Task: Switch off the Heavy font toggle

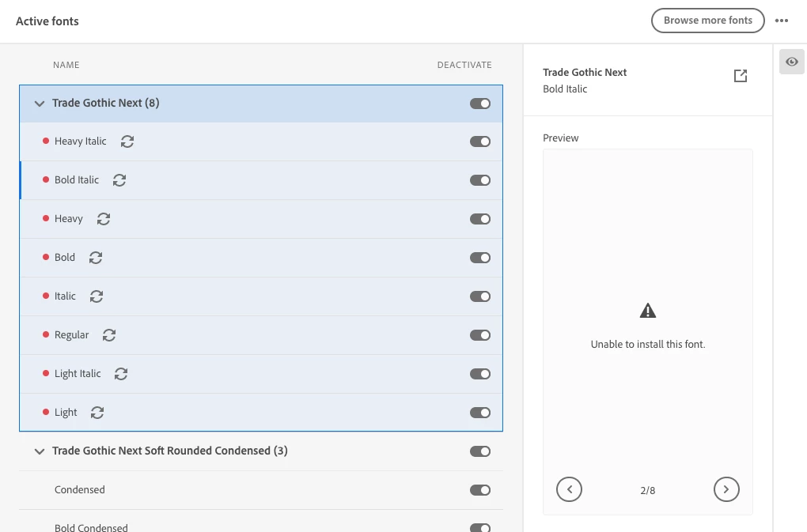Action: tap(479, 219)
